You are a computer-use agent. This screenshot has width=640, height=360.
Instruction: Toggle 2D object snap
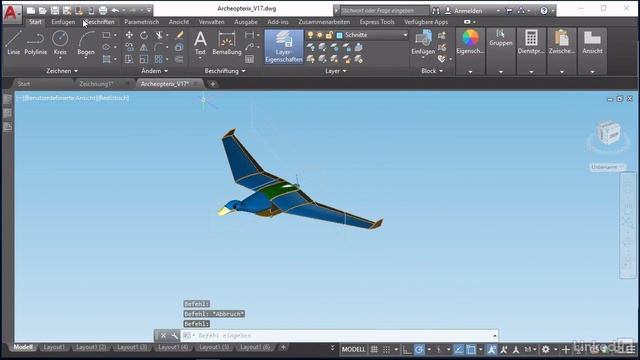471,349
